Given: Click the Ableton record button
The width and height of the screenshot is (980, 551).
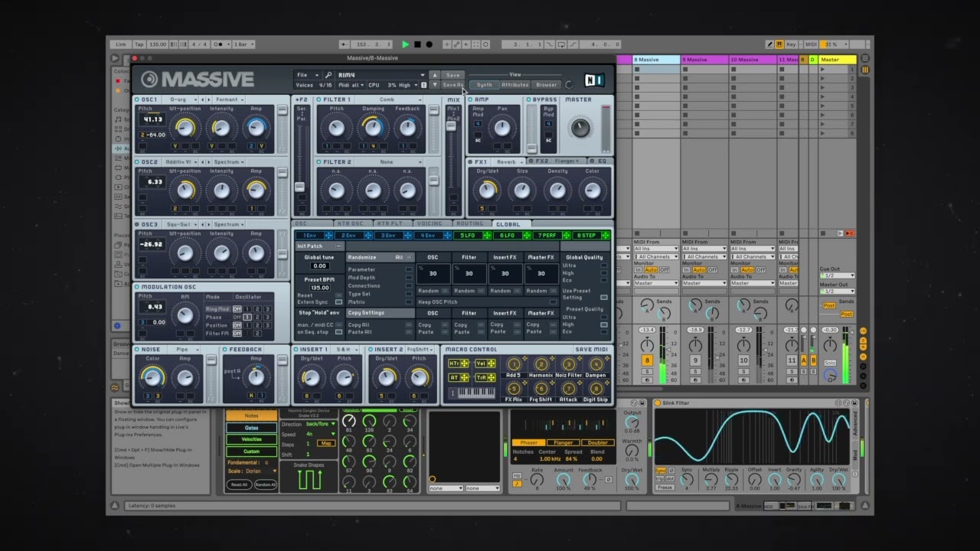Looking at the screenshot, I should [x=429, y=44].
